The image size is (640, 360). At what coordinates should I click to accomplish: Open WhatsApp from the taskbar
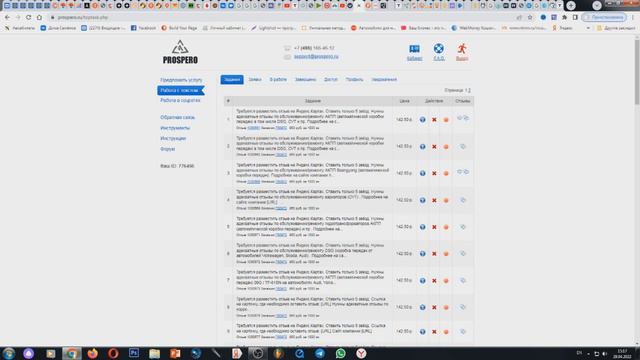340,353
